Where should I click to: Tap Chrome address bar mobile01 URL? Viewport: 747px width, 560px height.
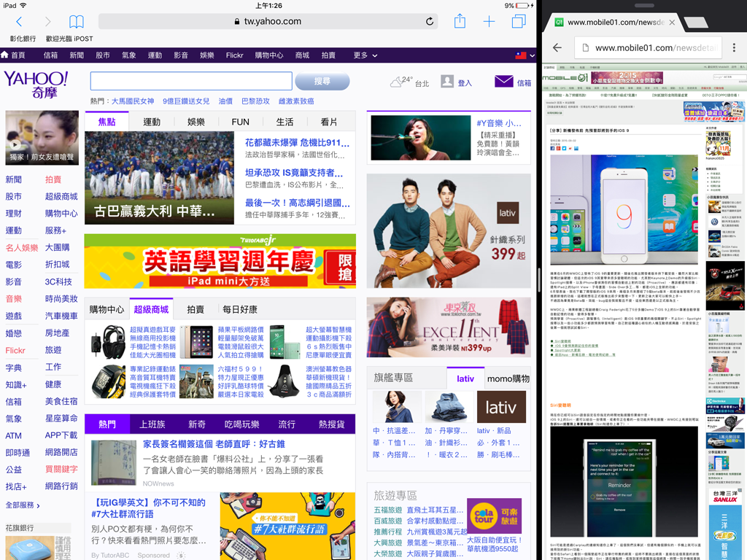[649, 47]
